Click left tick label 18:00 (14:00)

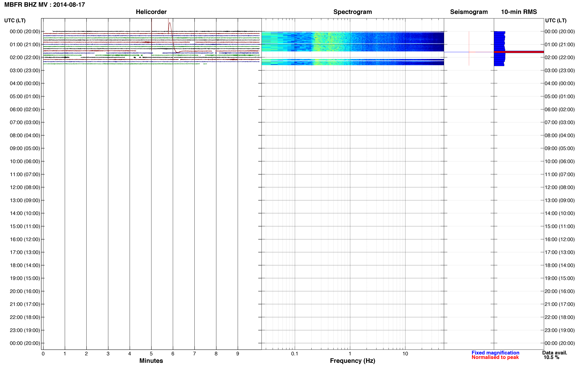25,265
